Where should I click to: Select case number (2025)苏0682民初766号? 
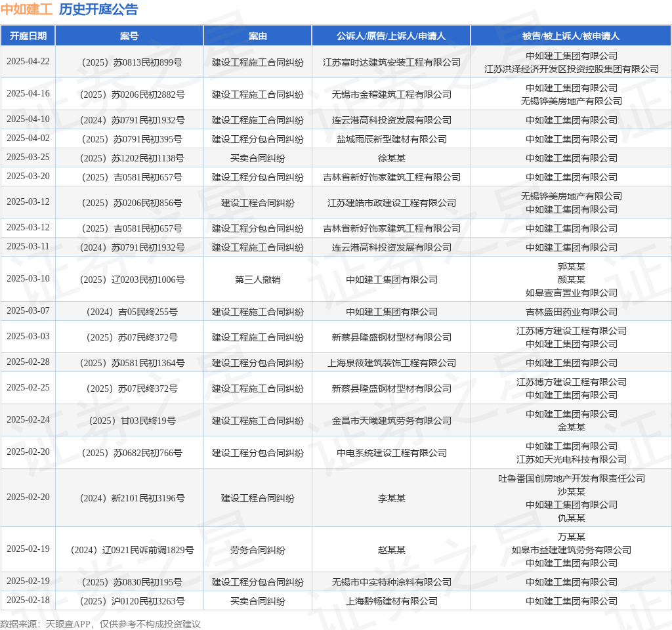click(132, 453)
